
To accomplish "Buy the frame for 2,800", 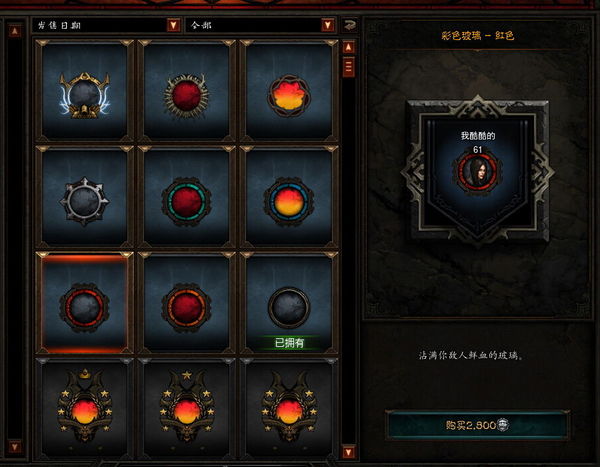I will pyautogui.click(x=478, y=425).
